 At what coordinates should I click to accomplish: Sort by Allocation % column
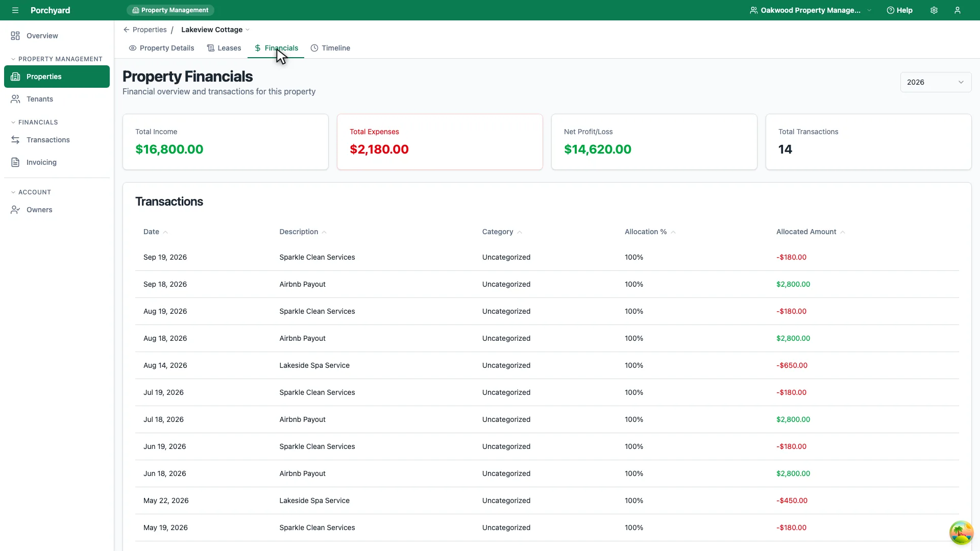650,232
